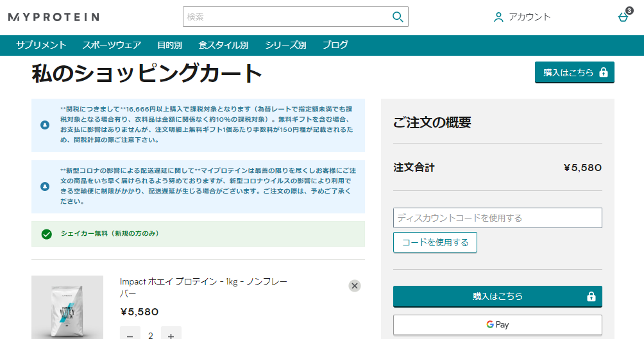Click order summary 購入はこちら button
Viewport: 644px width, 339px height.
[x=497, y=296]
